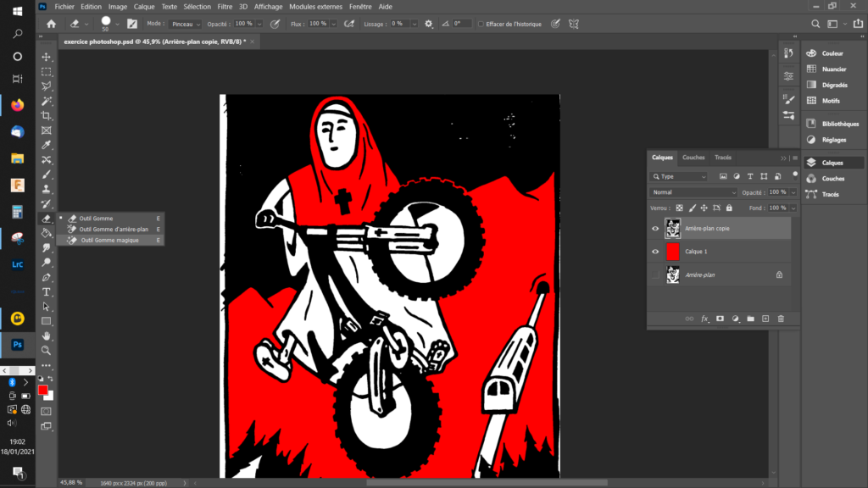868x488 pixels.
Task: Toggle the layer filtering switch
Action: (795, 175)
